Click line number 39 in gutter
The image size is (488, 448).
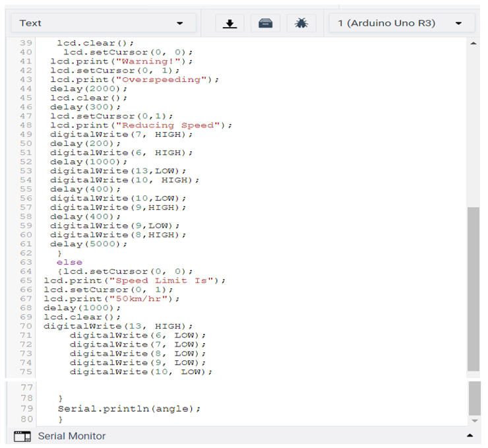click(x=26, y=43)
